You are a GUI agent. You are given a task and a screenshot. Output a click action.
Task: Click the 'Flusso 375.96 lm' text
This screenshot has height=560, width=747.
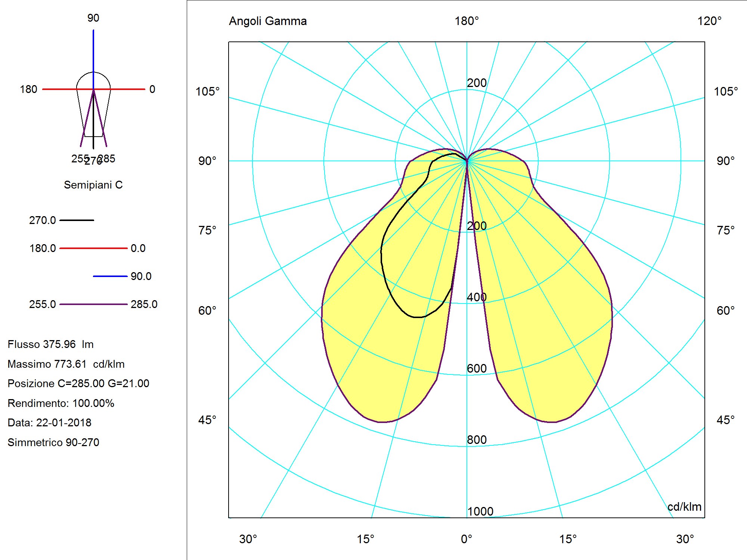pos(50,344)
